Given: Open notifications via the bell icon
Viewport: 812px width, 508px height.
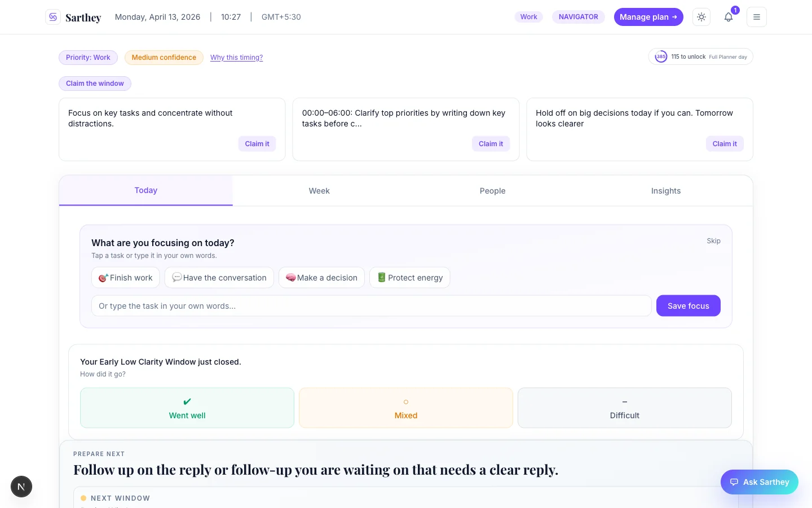Looking at the screenshot, I should (x=728, y=17).
